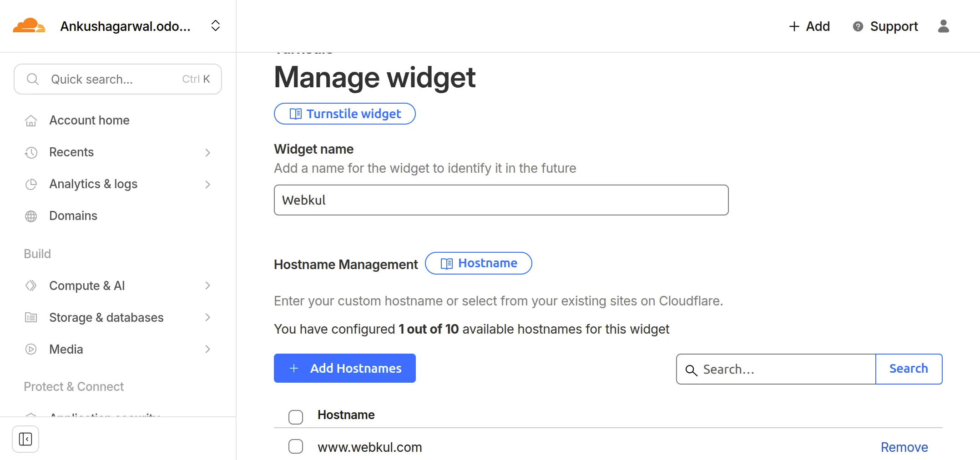The height and width of the screenshot is (460, 980).
Task: Expand Compute & AI submenu
Action: tap(207, 286)
